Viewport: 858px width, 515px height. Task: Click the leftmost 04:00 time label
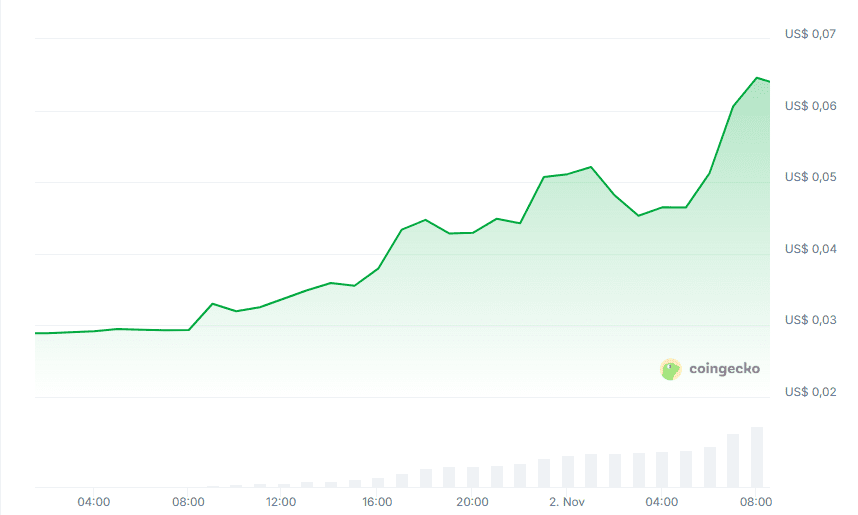(x=93, y=501)
